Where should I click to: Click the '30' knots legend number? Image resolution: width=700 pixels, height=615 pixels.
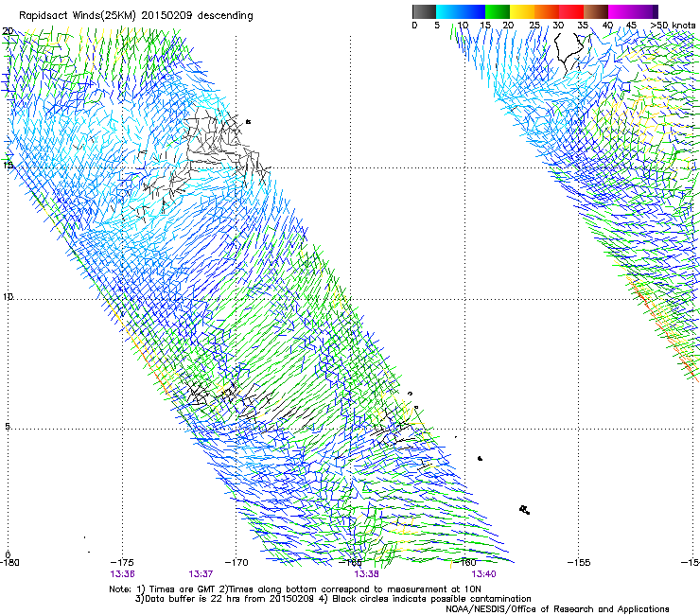pos(558,26)
